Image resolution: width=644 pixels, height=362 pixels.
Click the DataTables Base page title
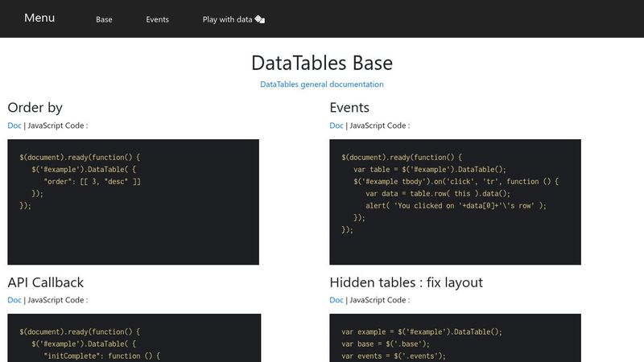tap(322, 63)
